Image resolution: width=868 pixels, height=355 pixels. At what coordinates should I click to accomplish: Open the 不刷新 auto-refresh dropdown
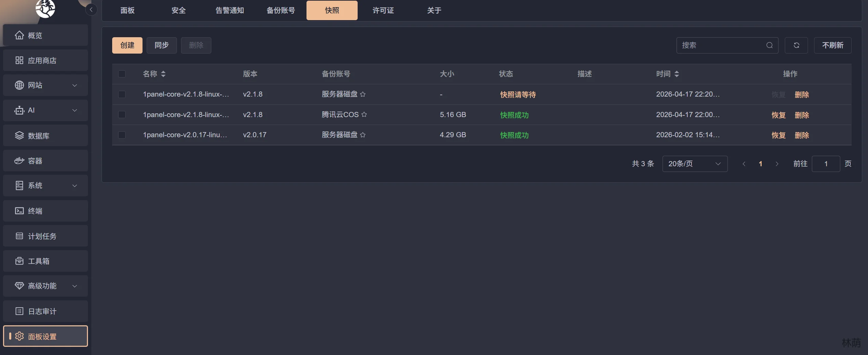click(833, 45)
